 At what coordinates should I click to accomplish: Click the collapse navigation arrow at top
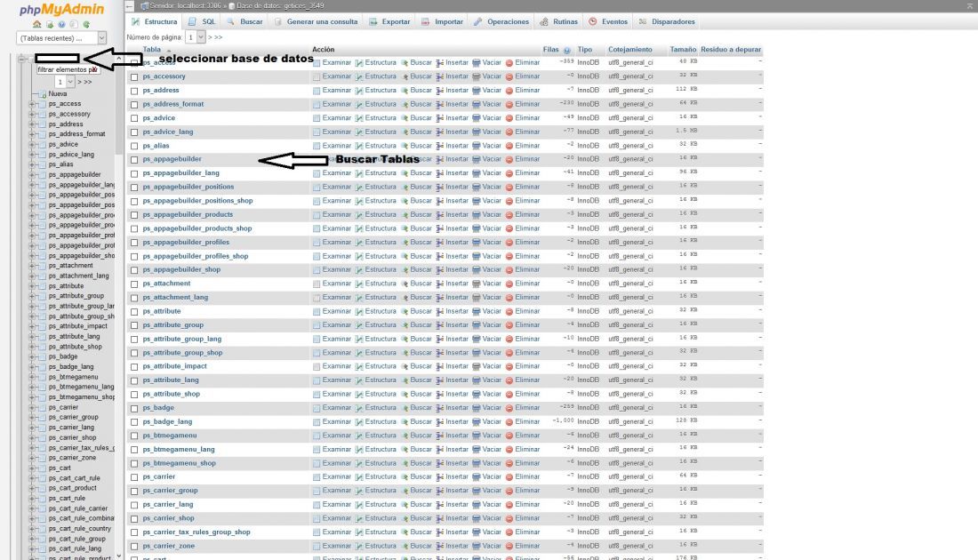(129, 5)
